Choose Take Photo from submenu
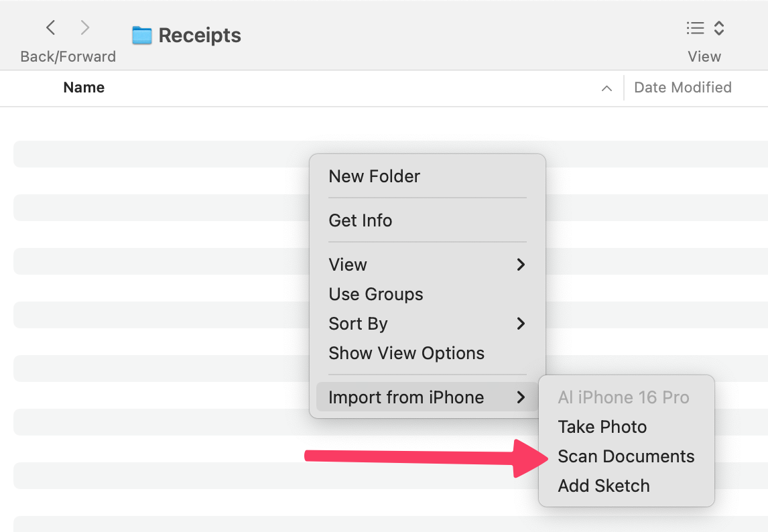The image size is (768, 532). point(602,427)
